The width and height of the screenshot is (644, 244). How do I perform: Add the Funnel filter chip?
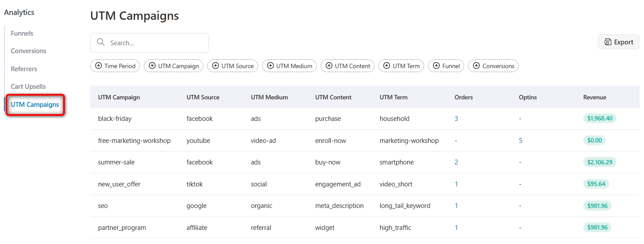446,66
